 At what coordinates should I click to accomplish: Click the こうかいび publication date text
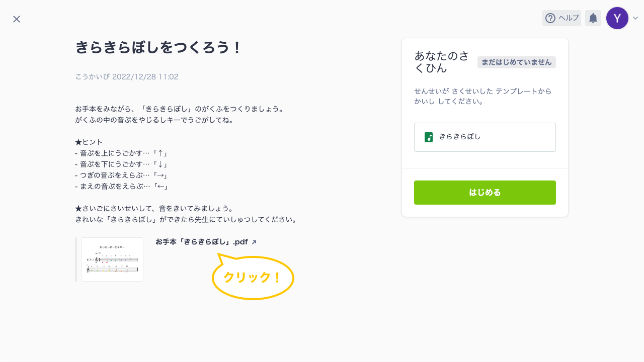126,76
